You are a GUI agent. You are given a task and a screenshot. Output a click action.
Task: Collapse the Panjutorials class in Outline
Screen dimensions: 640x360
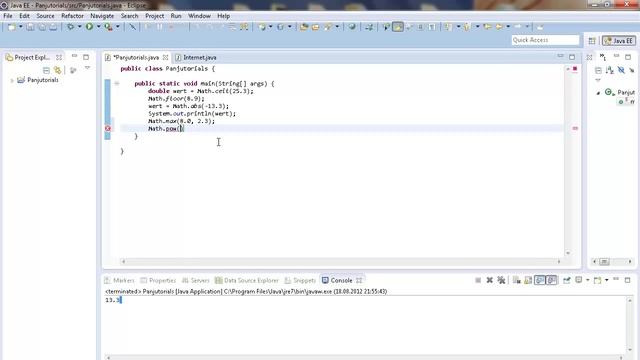598,93
